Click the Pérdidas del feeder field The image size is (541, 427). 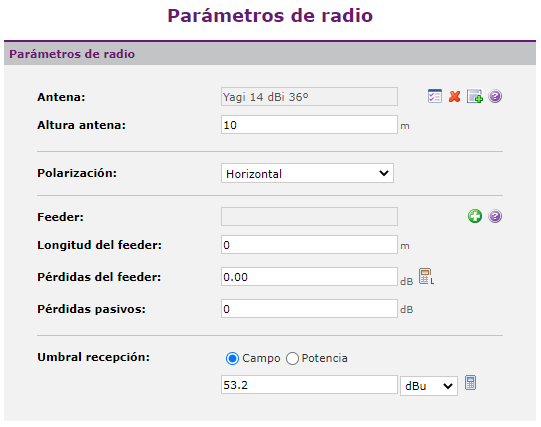pyautogui.click(x=309, y=277)
